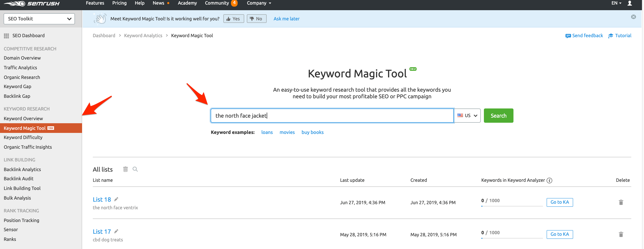Viewport: 644px width, 249px height.
Task: Open Bulk Analysis in sidebar
Action: [17, 198]
